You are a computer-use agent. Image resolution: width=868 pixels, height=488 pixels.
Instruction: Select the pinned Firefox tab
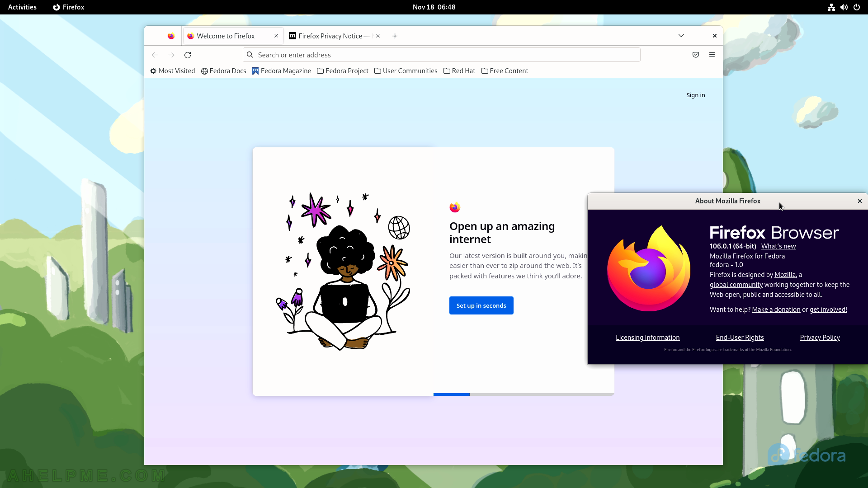171,36
